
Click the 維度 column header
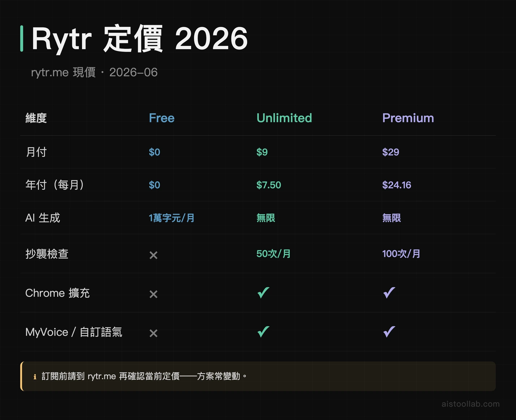[x=36, y=118]
